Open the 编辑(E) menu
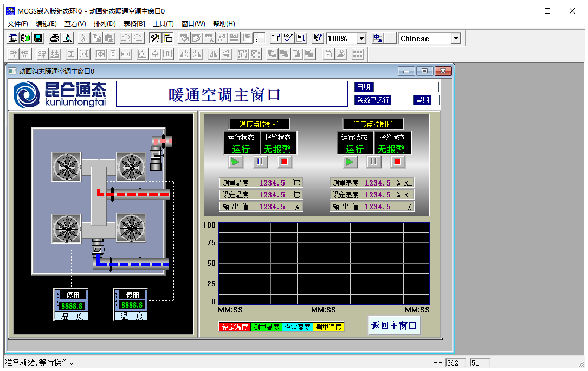The width and height of the screenshot is (588, 371). 46,24
